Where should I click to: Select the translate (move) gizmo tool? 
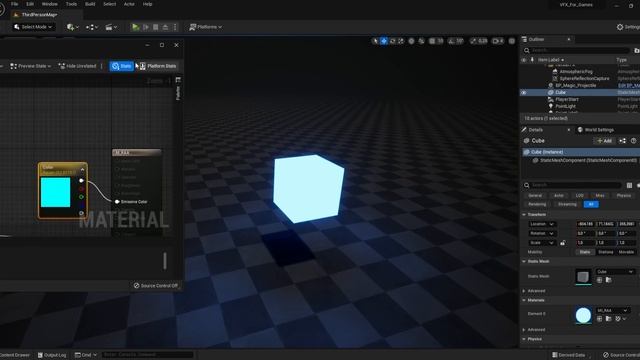[384, 41]
